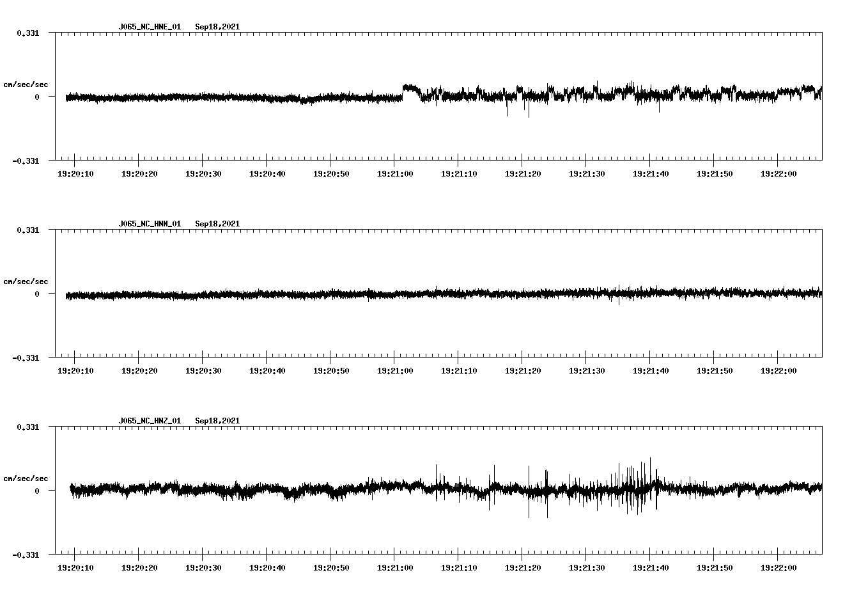Pick 19:21:50 tick label beneath HNZ plot
This screenshot has width=868, height=591.
click(714, 568)
